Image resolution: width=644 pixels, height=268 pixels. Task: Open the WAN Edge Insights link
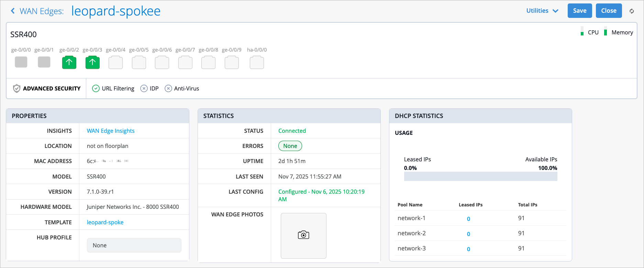coord(111,131)
